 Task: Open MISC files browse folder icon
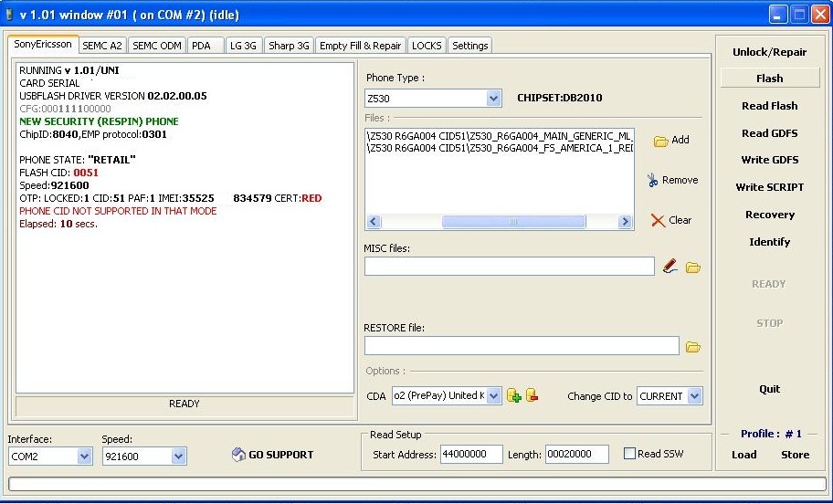click(x=692, y=268)
